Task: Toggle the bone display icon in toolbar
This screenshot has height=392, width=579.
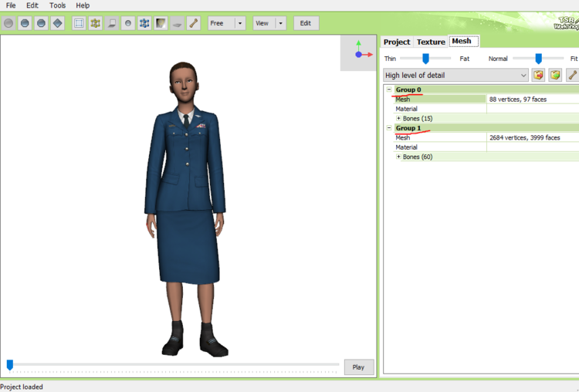Action: point(194,23)
